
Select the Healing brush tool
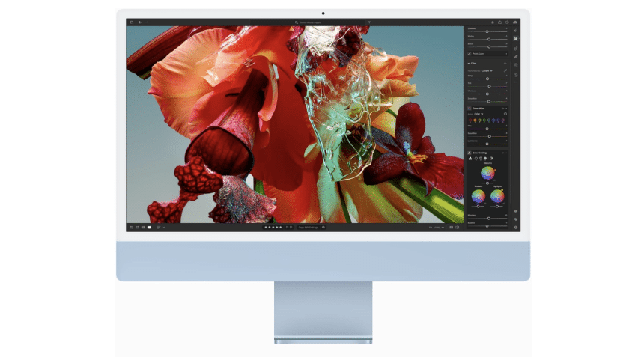click(x=516, y=57)
